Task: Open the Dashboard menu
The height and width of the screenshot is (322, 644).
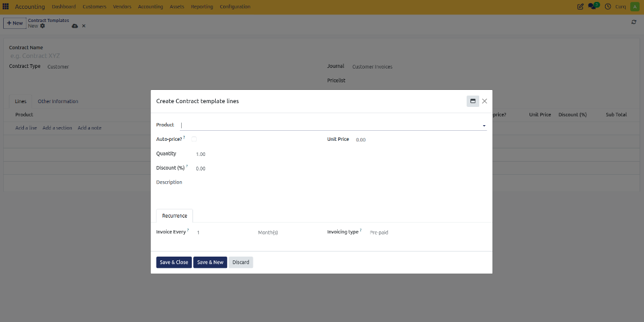Action: click(x=64, y=6)
